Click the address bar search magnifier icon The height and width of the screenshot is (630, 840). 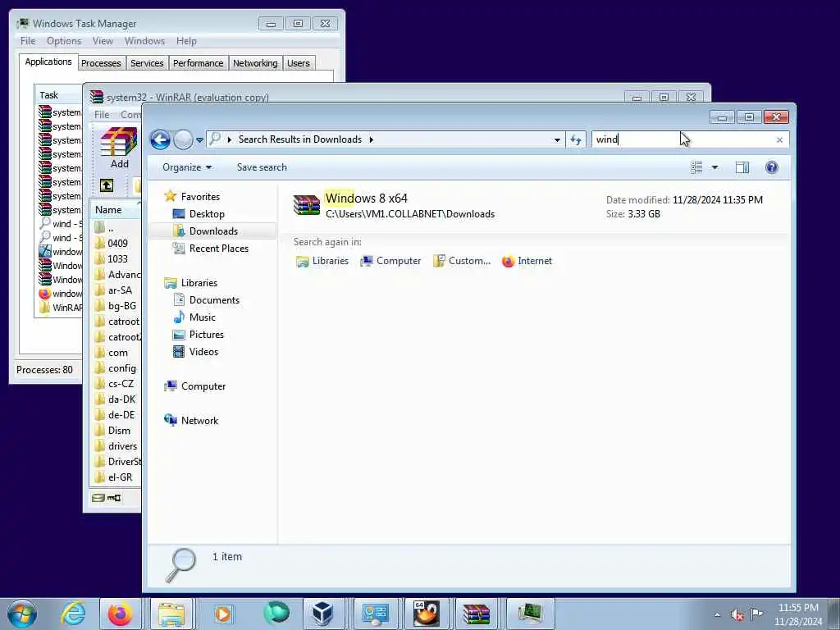pos(215,139)
